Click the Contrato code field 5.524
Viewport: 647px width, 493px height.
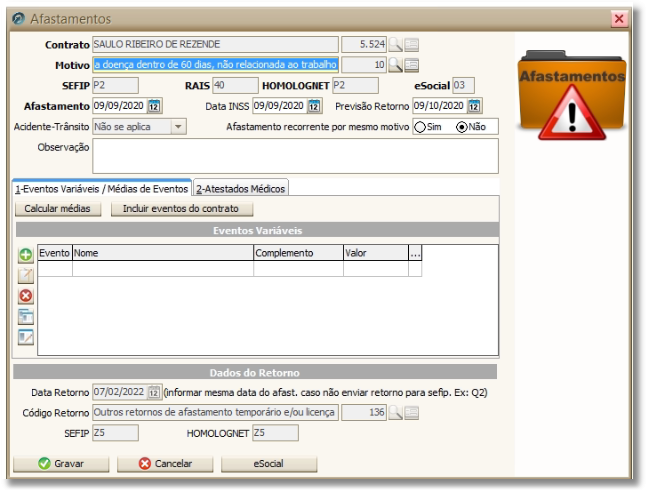(364, 44)
